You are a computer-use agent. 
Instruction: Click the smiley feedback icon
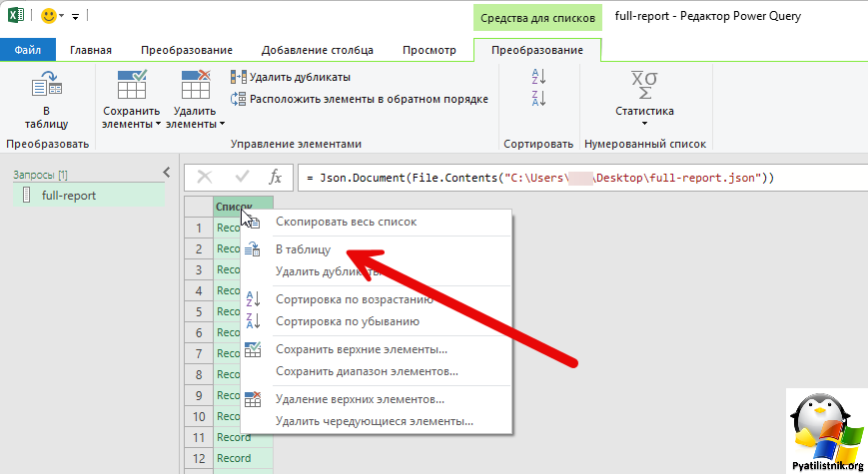pos(49,16)
